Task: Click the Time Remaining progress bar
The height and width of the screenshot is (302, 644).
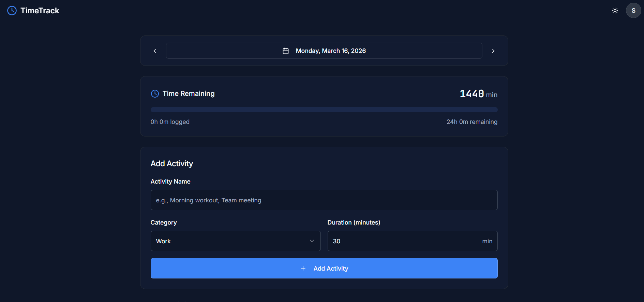Action: [324, 110]
